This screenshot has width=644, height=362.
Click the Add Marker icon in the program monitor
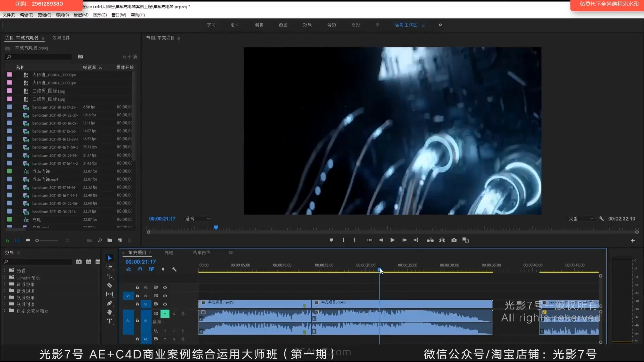[x=331, y=240]
